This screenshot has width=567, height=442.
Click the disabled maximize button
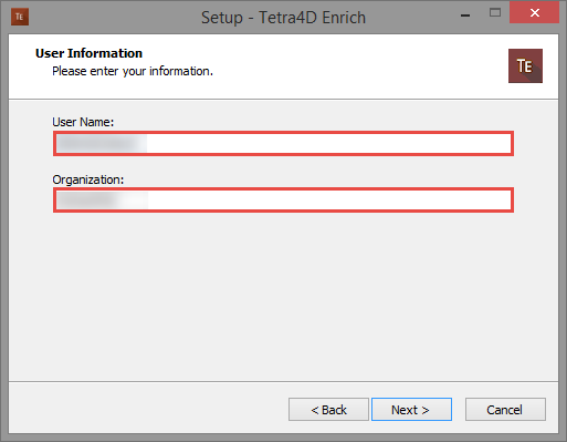[x=495, y=13]
